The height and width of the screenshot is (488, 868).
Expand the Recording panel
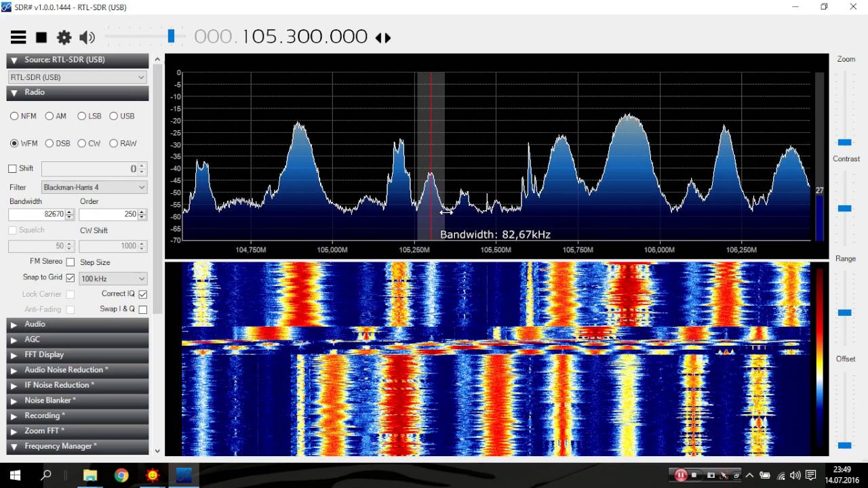pyautogui.click(x=77, y=415)
